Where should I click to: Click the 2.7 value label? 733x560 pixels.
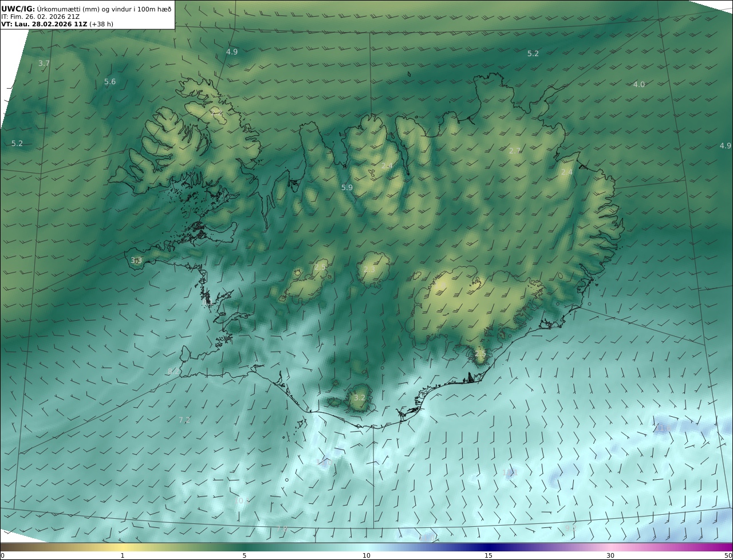pos(515,151)
